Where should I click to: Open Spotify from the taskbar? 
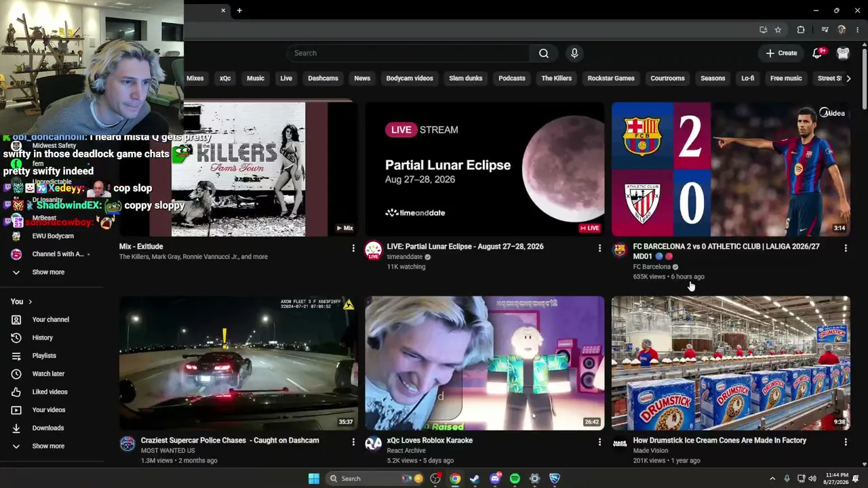515,479
